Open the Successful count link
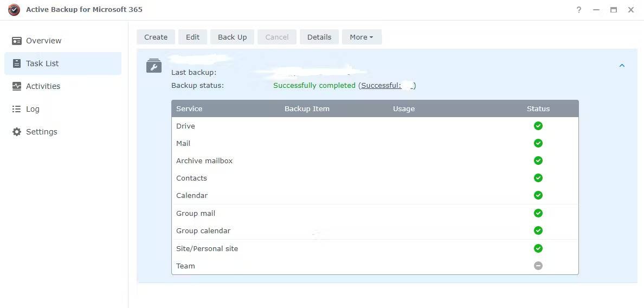The height and width of the screenshot is (308, 644). tap(387, 86)
